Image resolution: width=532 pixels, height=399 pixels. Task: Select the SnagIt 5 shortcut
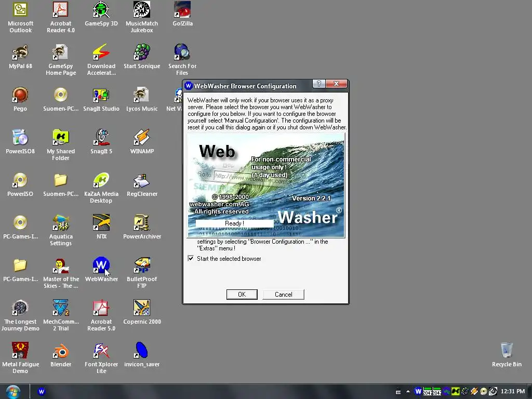click(101, 142)
